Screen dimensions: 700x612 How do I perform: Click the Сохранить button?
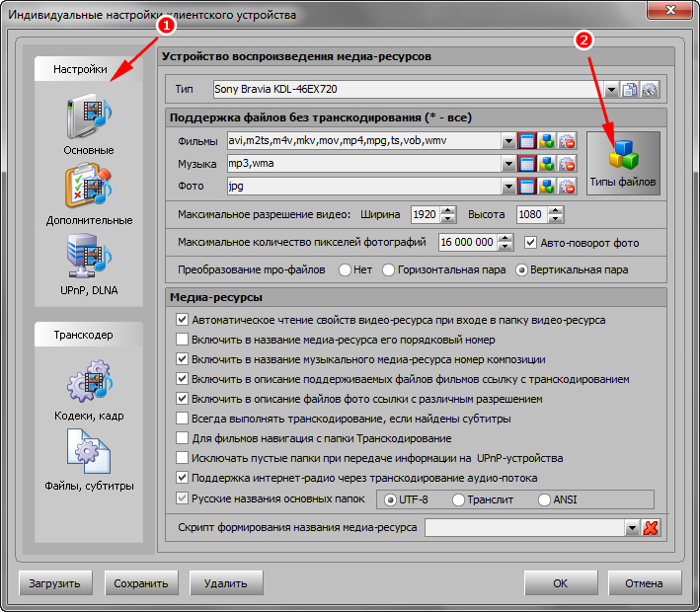pos(140,583)
